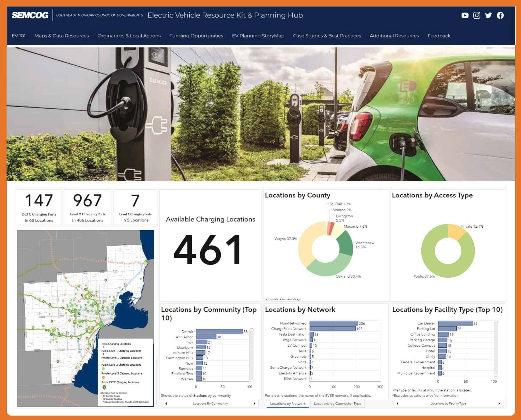Click the SEMCOG logo
Image resolution: width=521 pixels, height=420 pixels.
[x=30, y=15]
